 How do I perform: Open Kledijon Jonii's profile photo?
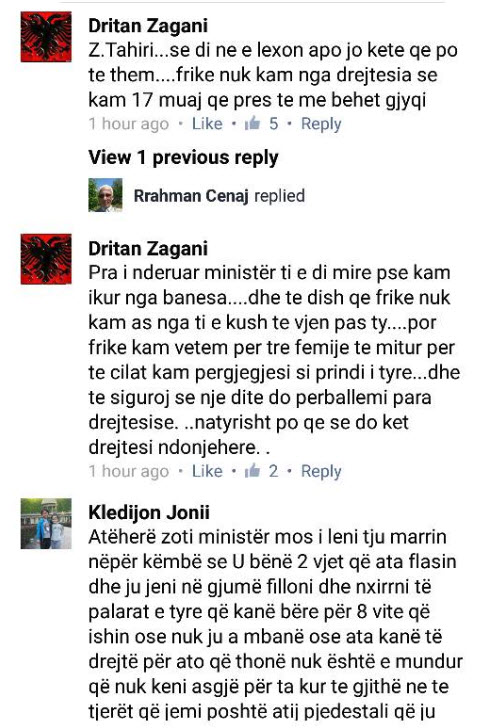46,524
